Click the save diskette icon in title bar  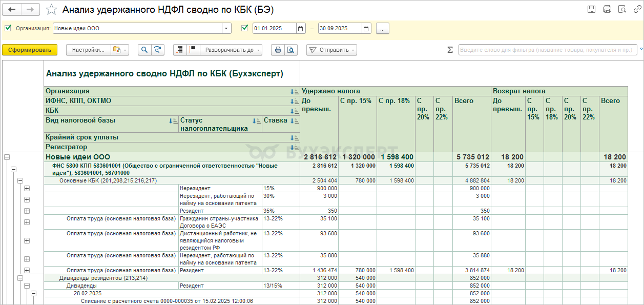(x=591, y=9)
